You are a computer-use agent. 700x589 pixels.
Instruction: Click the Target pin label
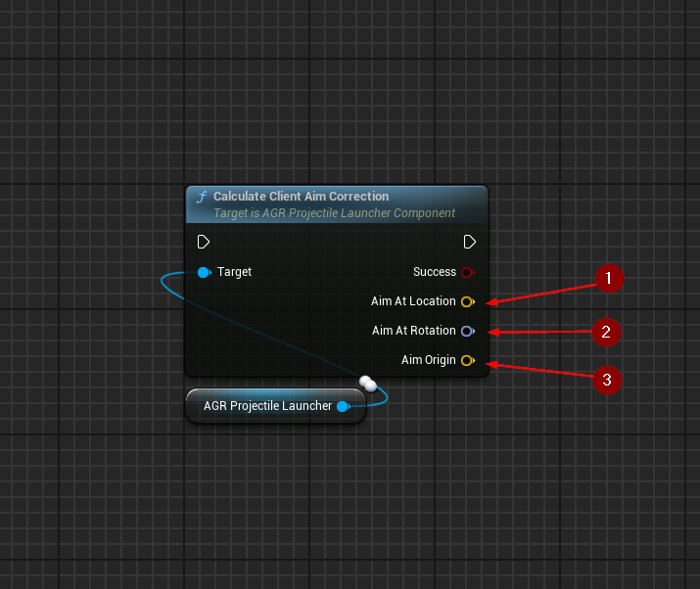(x=234, y=272)
